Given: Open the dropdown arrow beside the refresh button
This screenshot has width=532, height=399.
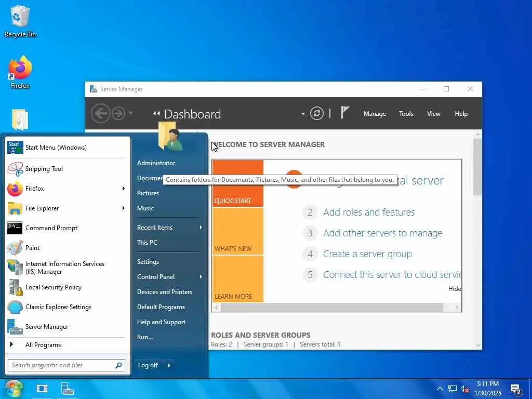Looking at the screenshot, I should (x=303, y=114).
